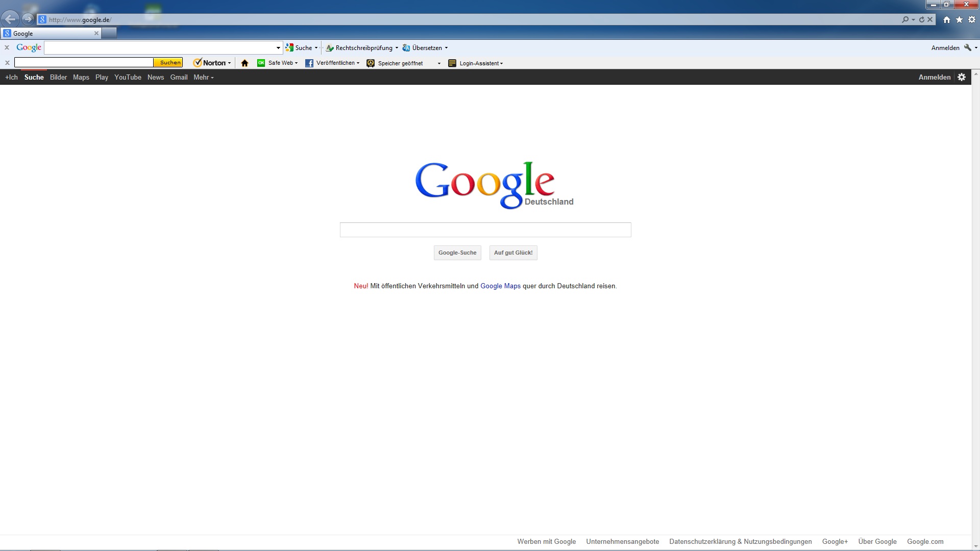The height and width of the screenshot is (551, 980).
Task: Expand the Mehr menu in Google bar
Action: [x=203, y=77]
